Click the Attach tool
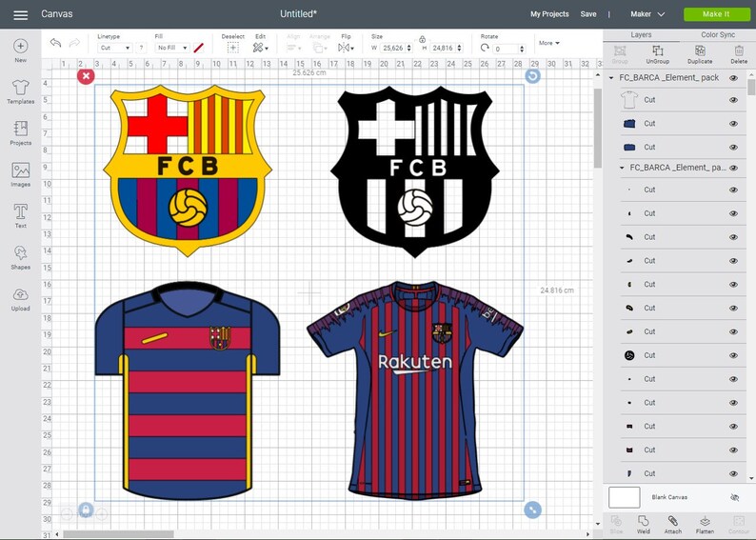Viewport: 756px width, 540px height. [x=672, y=525]
